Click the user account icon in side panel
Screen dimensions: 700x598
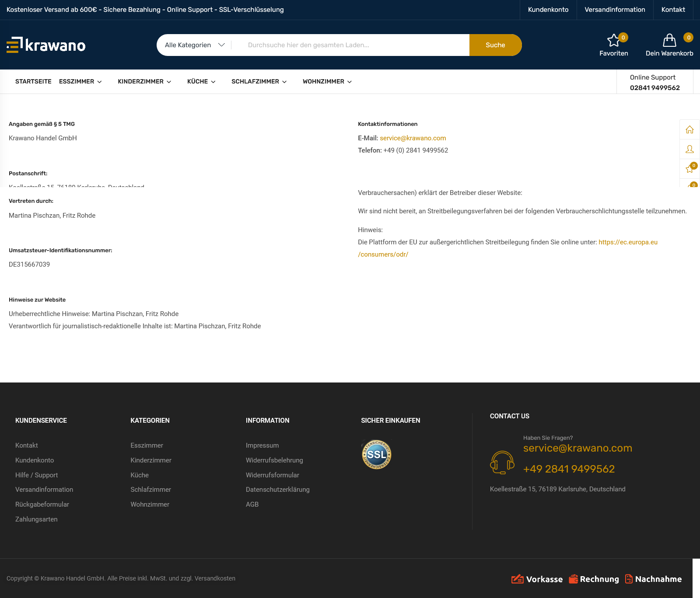pyautogui.click(x=689, y=149)
